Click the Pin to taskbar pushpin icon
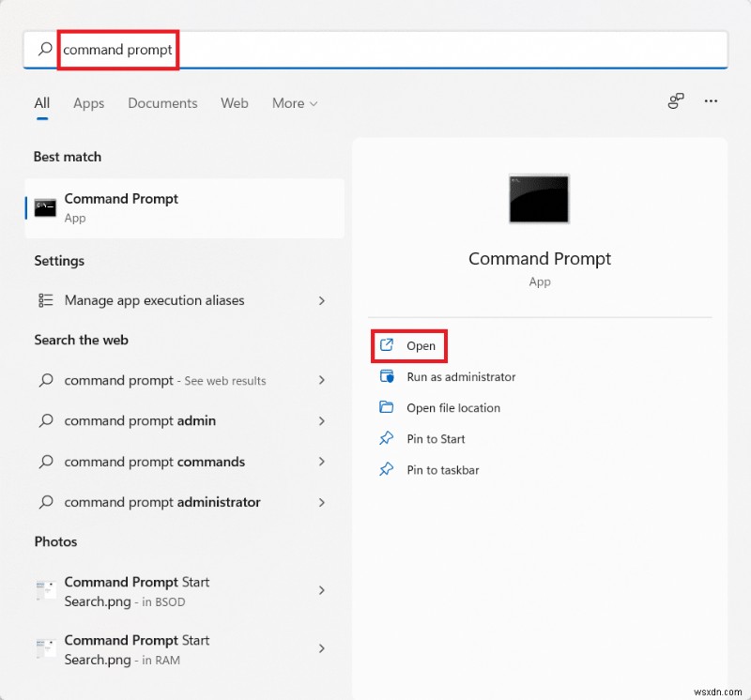 tap(386, 469)
